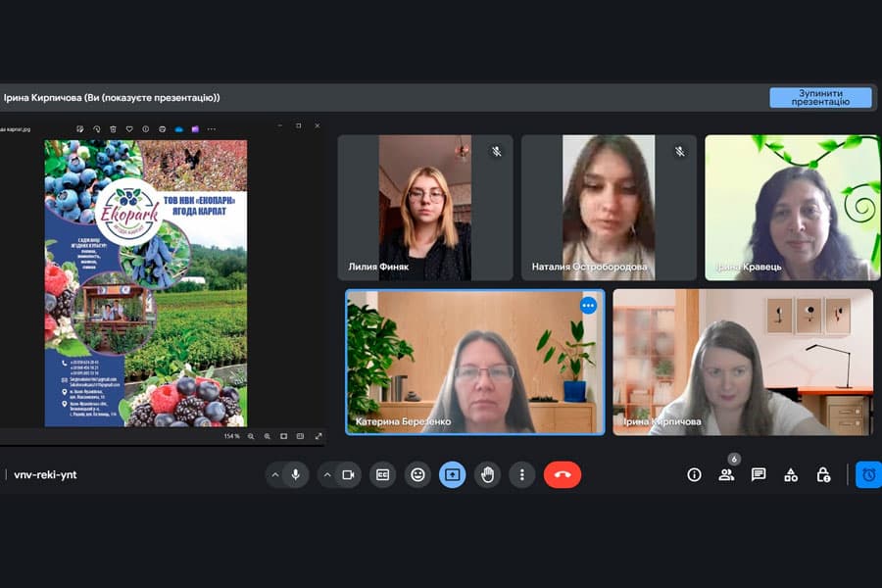The image size is (882, 588).
Task: Open host controls lock icon
Action: [x=823, y=475]
